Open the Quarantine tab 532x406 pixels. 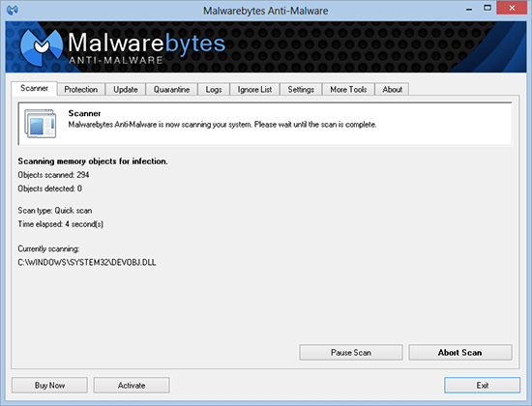171,90
